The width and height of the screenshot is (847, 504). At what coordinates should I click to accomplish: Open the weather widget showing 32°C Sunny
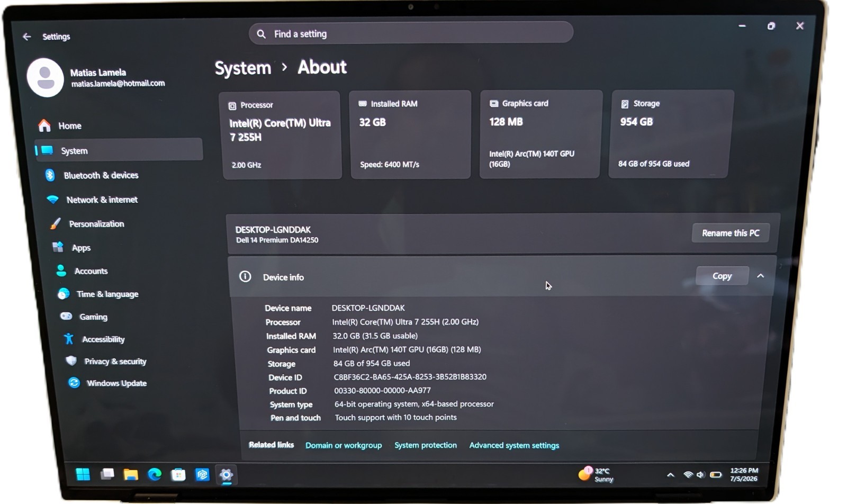coord(596,474)
